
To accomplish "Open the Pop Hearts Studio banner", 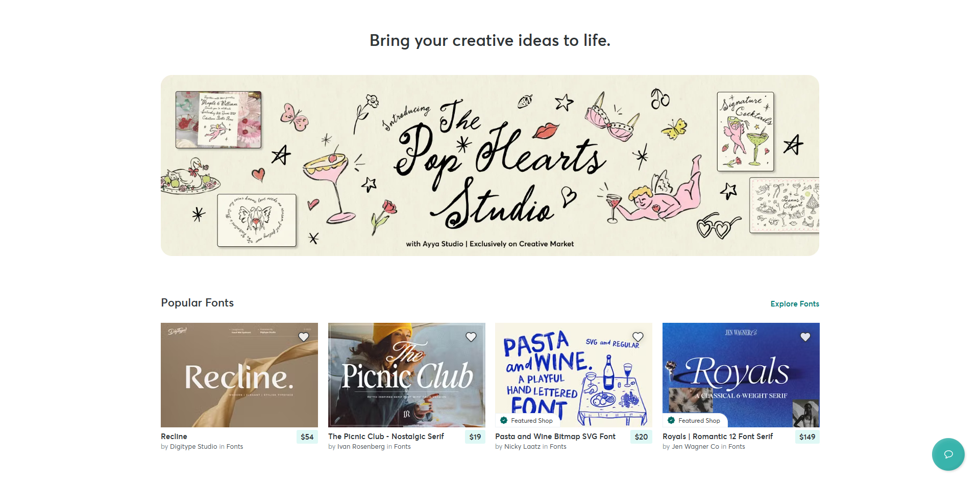I will pos(490,165).
